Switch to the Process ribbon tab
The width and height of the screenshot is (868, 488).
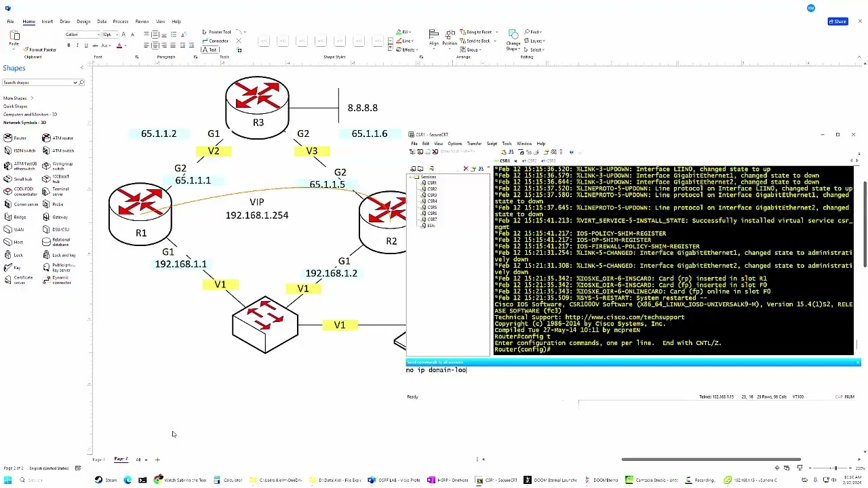click(120, 22)
